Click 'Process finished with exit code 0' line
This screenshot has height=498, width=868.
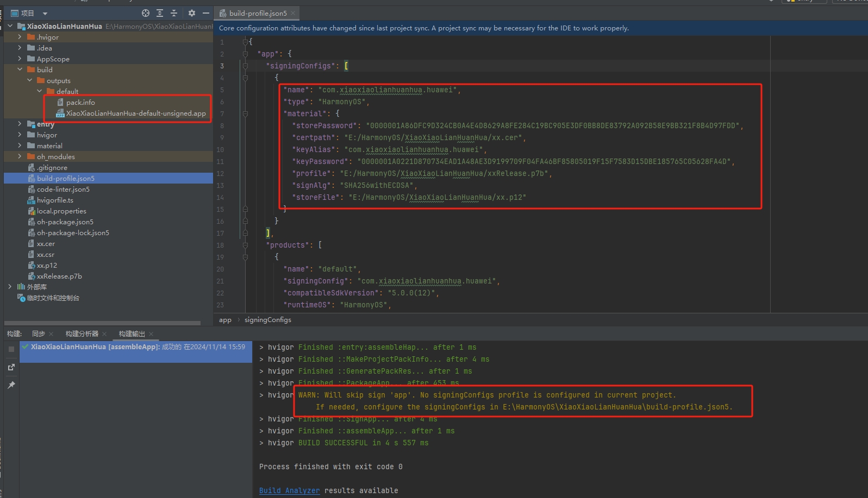coord(331,467)
